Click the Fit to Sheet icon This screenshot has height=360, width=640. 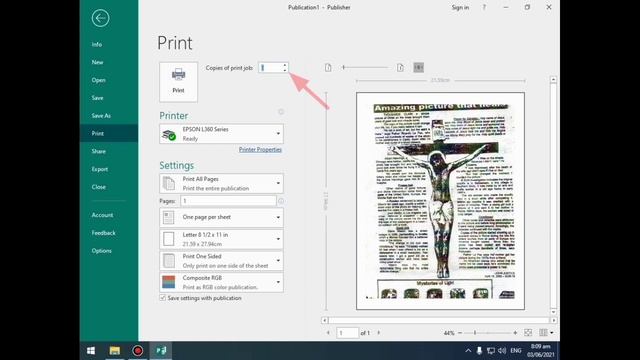click(528, 333)
